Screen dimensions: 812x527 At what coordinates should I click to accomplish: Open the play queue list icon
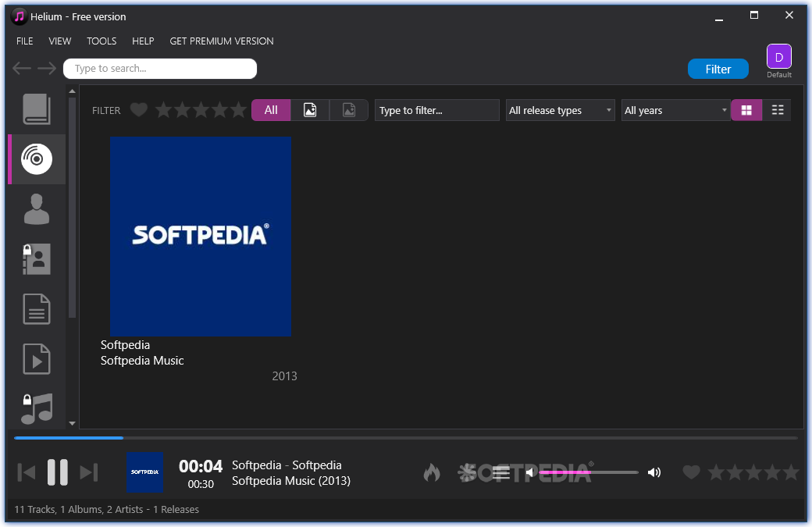click(500, 472)
